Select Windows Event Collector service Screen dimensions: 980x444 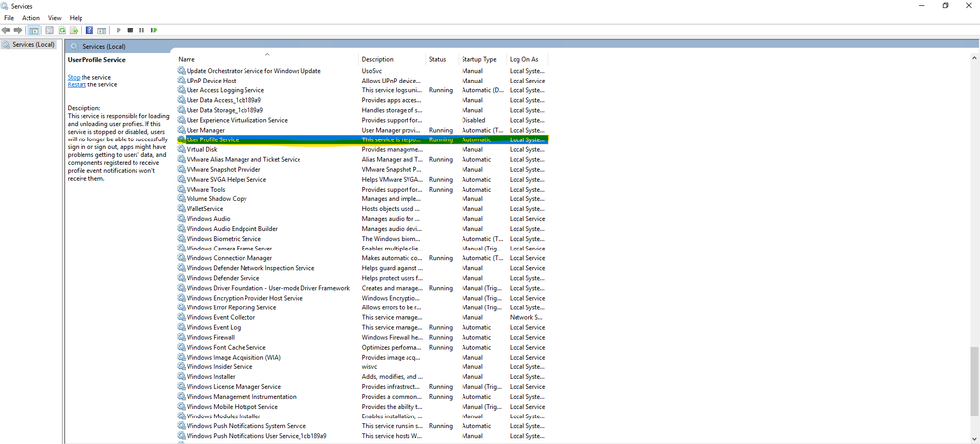click(x=362, y=317)
